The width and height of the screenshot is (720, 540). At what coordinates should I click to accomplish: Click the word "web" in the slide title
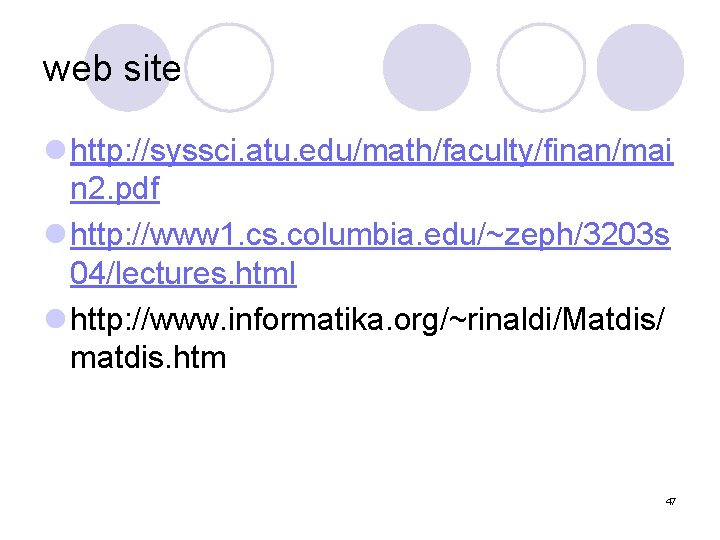pos(77,69)
